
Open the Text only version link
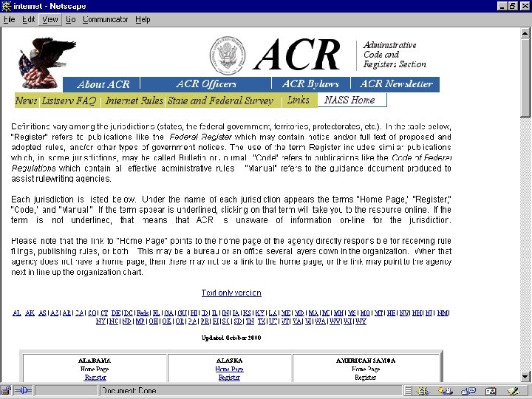click(x=231, y=293)
